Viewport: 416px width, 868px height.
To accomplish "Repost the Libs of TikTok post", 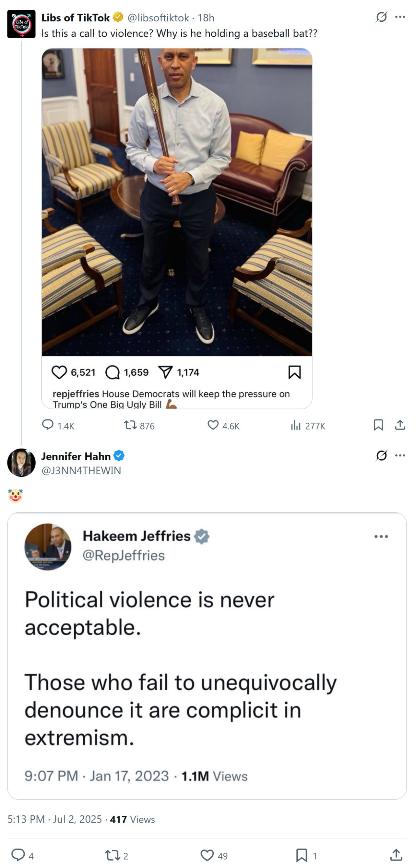I will [130, 425].
